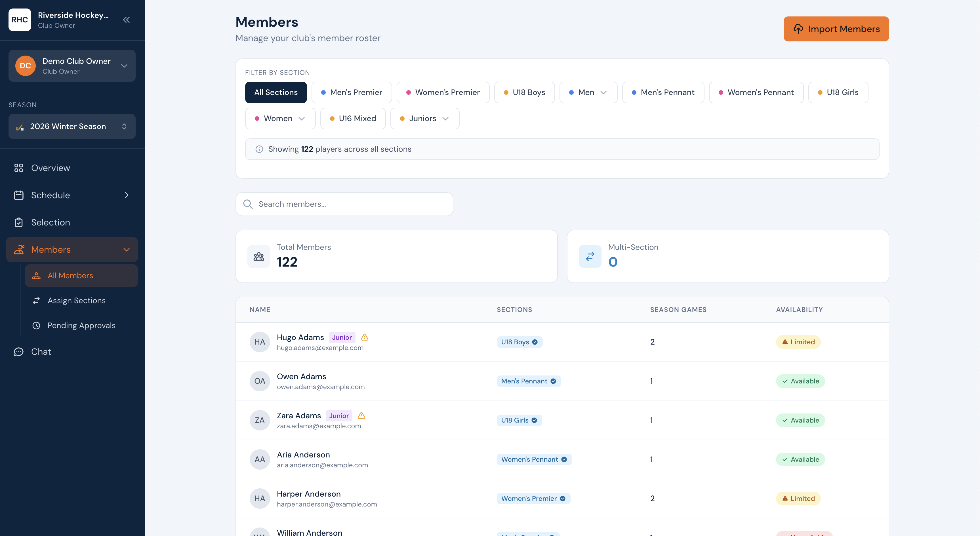Click the Multi-Section arrows icon
The height and width of the screenshot is (536, 980).
[590, 257]
